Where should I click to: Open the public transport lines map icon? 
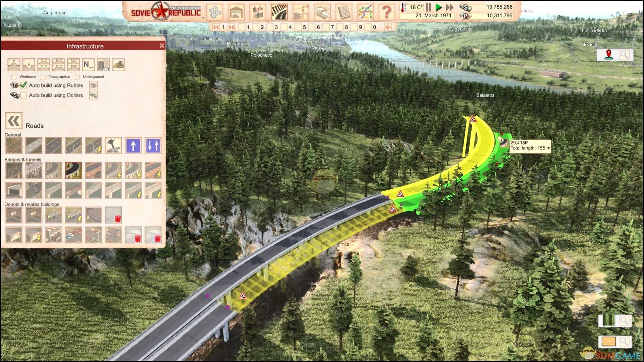(365, 12)
